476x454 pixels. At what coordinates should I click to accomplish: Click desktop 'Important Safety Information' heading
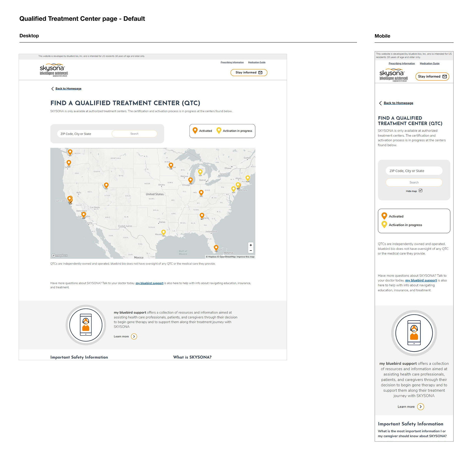(79, 357)
